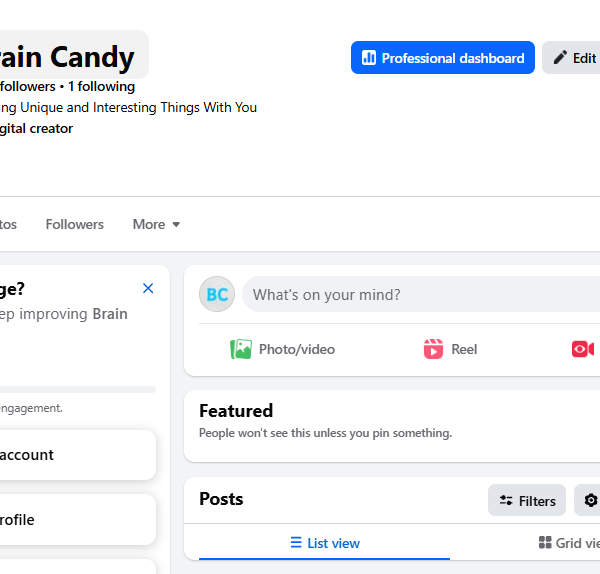
Task: Switch to List view tab
Action: coord(324,543)
